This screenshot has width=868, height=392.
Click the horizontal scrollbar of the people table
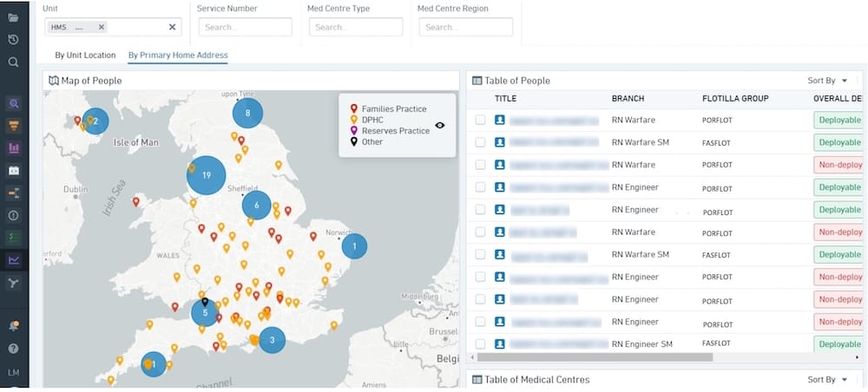click(595, 357)
